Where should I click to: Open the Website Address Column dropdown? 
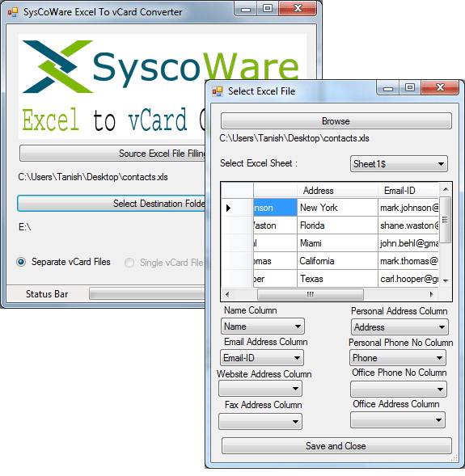[x=260, y=389]
